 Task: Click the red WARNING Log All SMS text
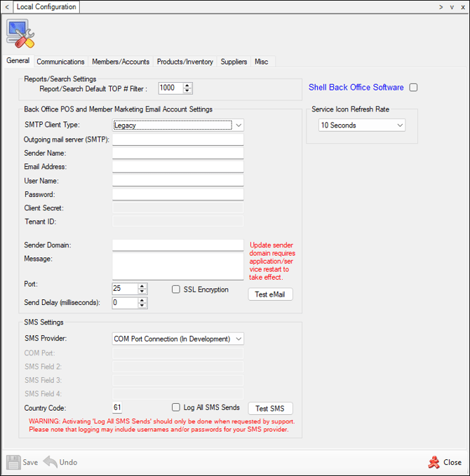click(161, 426)
